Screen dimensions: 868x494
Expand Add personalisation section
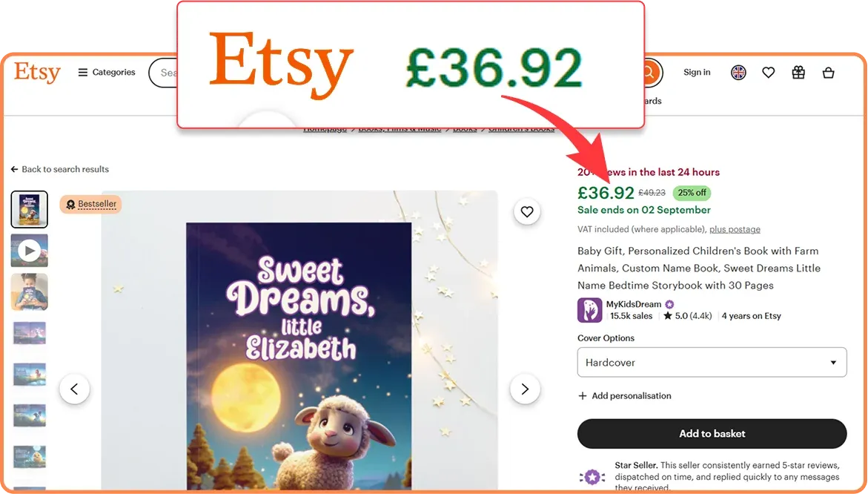click(624, 395)
